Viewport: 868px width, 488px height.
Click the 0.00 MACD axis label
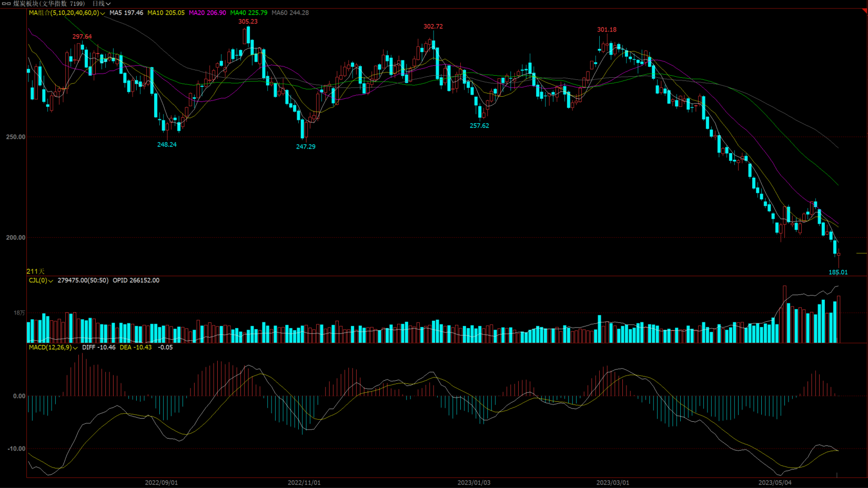point(19,396)
